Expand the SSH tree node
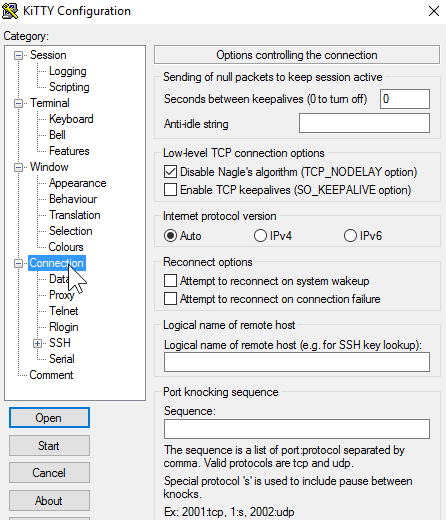Screen dimensions: 446x520 click(37, 343)
